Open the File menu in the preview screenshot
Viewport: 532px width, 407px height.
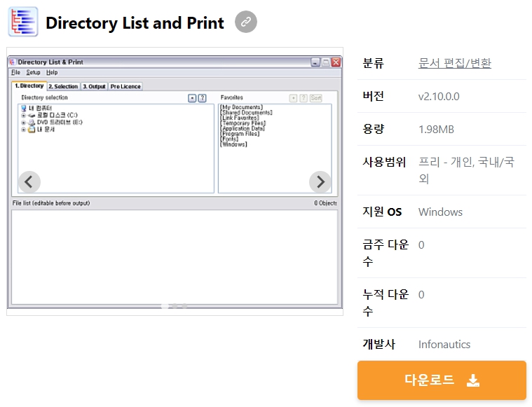[15, 72]
